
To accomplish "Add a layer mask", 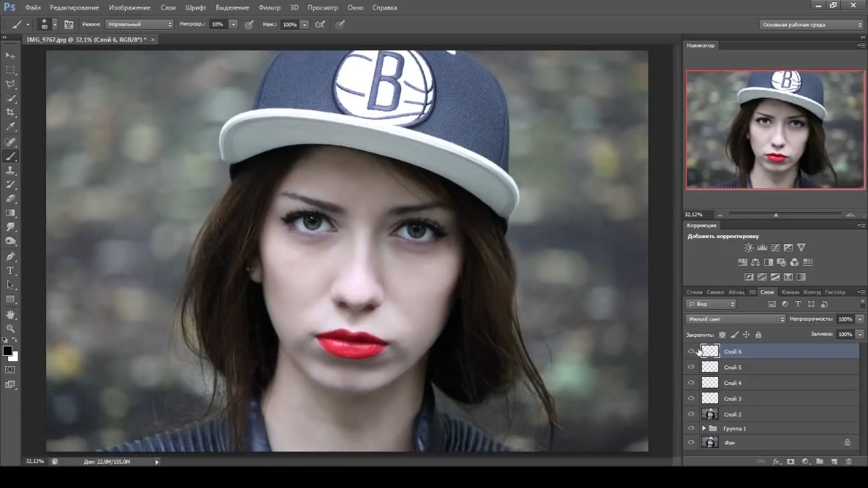I will (791, 462).
